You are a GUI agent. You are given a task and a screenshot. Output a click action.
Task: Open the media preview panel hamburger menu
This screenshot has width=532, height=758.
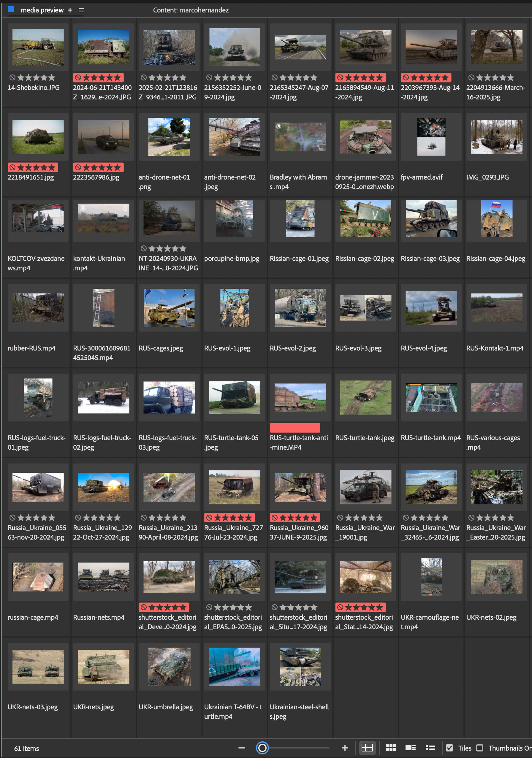point(82,10)
